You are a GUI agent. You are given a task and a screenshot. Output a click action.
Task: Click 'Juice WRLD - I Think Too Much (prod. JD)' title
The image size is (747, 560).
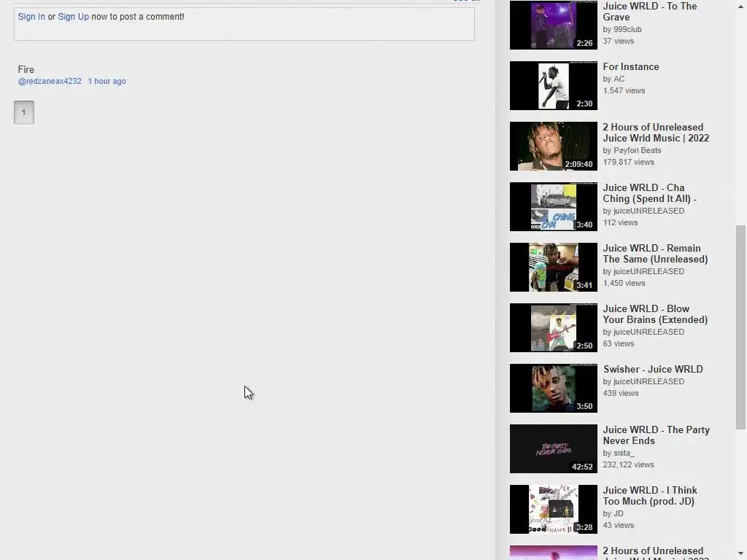650,495
